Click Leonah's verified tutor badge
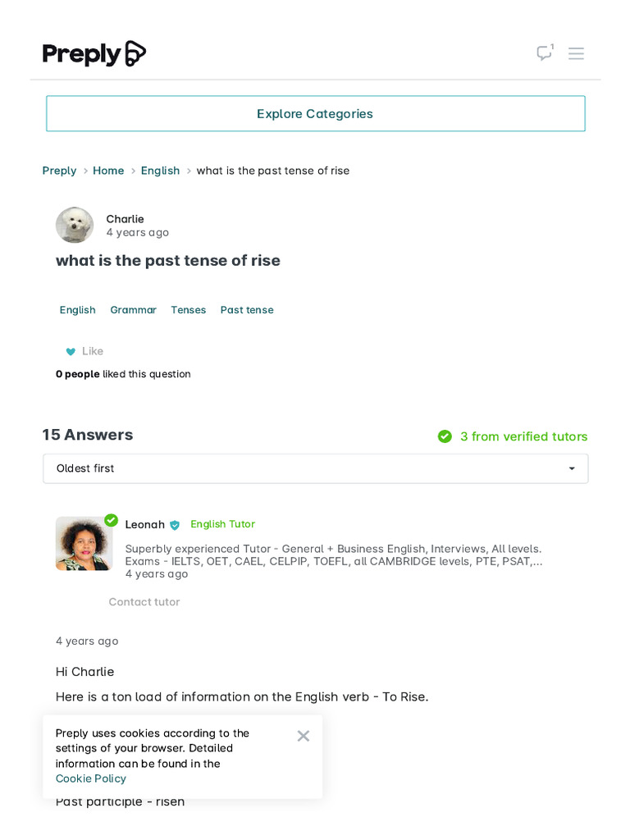This screenshot has width=630, height=840. pyautogui.click(x=175, y=525)
